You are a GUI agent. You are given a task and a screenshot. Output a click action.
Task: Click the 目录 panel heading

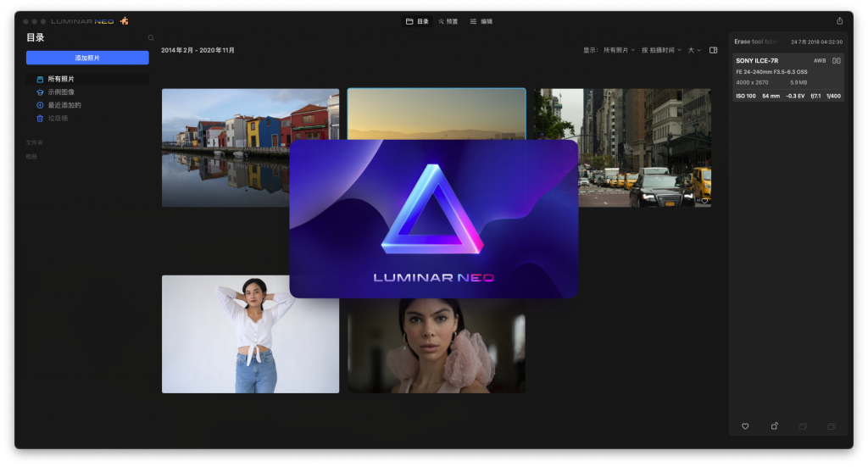coord(36,37)
